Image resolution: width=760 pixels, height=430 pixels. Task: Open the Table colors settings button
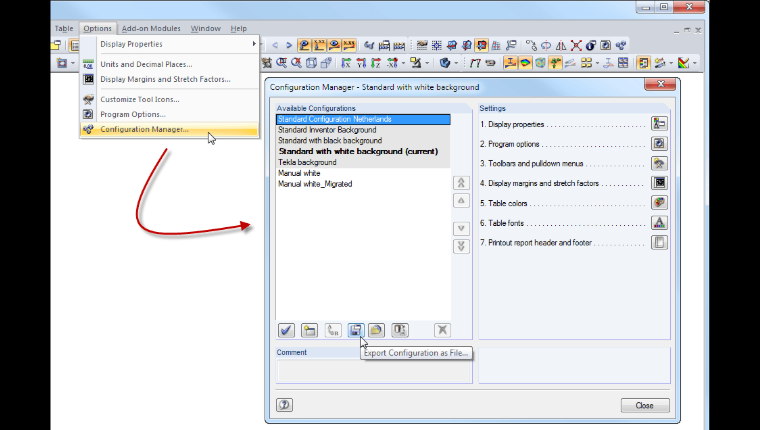tap(659, 203)
